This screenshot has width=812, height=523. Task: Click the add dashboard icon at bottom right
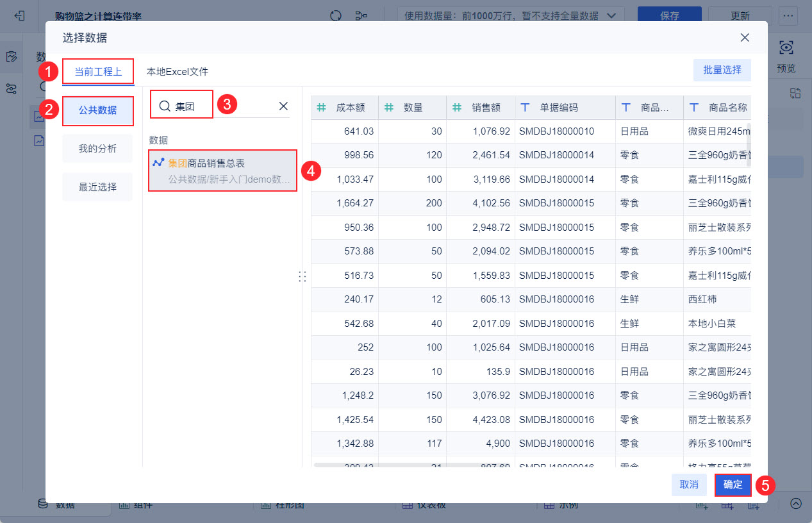728,505
